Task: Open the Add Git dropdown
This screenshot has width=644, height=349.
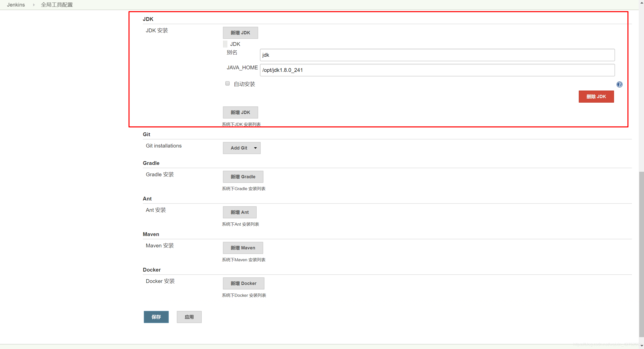Action: (x=242, y=148)
